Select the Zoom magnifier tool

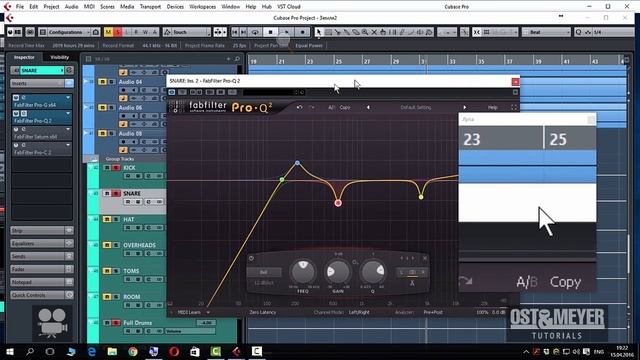(365, 32)
